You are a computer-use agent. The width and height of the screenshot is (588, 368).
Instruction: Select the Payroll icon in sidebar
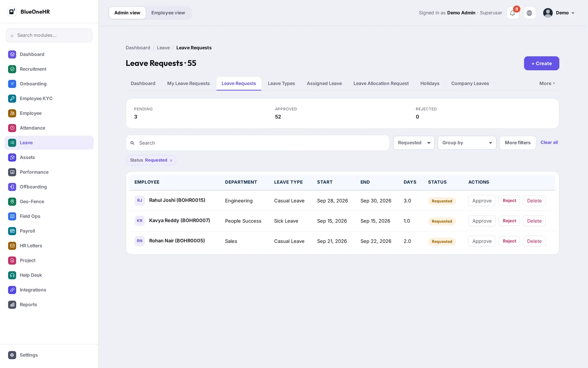[12, 231]
